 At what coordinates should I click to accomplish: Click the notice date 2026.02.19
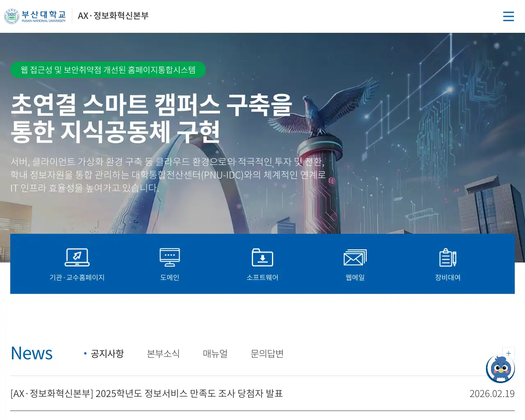click(x=492, y=393)
